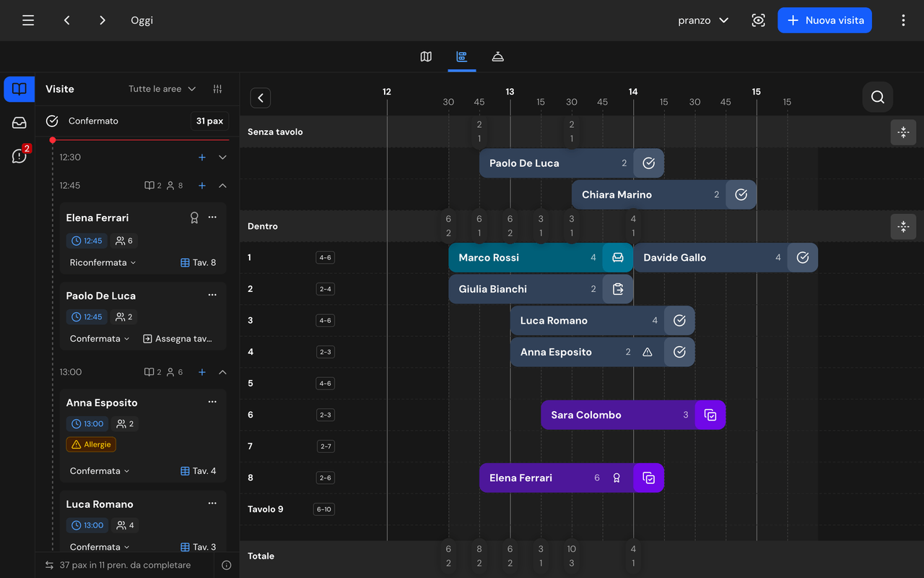Open Elena Ferrari card options menu

tap(212, 217)
